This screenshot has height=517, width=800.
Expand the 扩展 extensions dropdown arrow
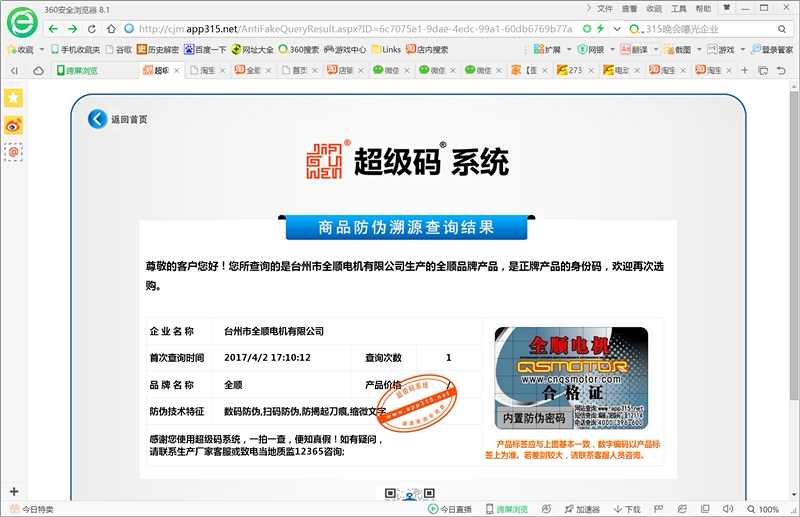tap(569, 50)
